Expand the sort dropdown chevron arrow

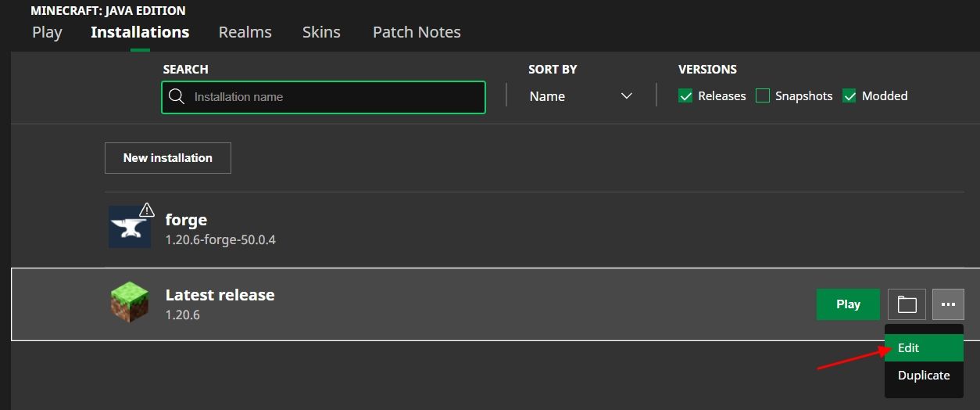626,96
